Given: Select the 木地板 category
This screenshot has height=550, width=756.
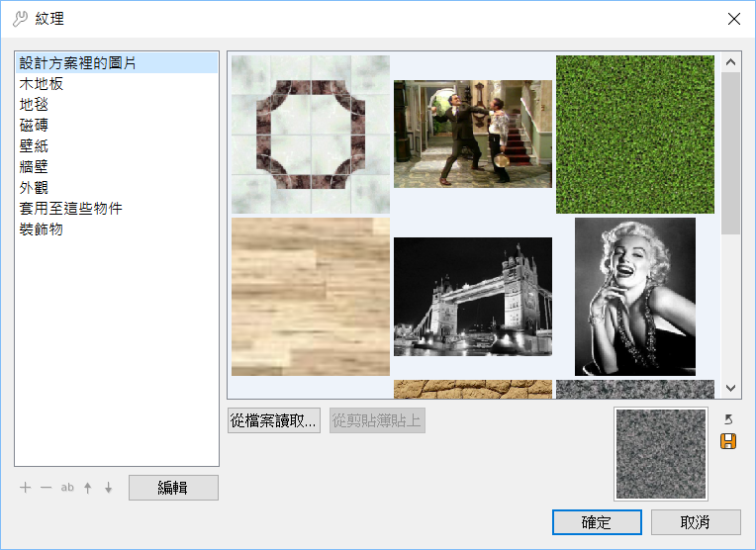Looking at the screenshot, I should (x=42, y=84).
